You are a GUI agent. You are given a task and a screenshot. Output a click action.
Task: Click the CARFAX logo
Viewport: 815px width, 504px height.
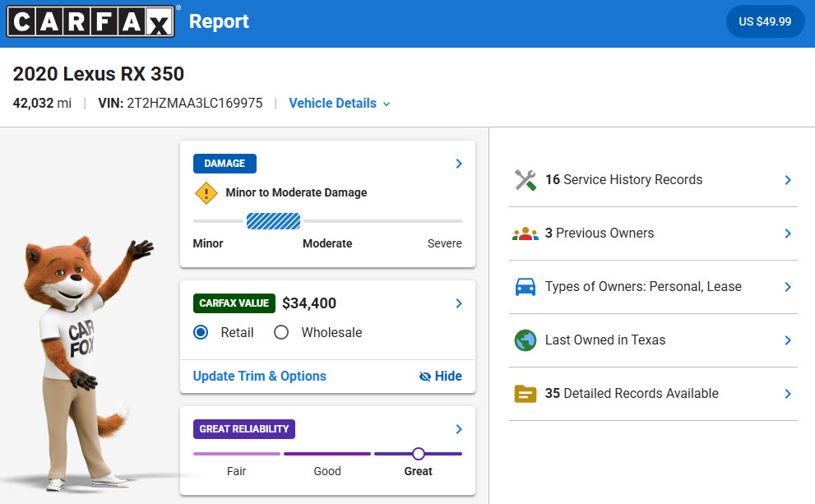90,21
